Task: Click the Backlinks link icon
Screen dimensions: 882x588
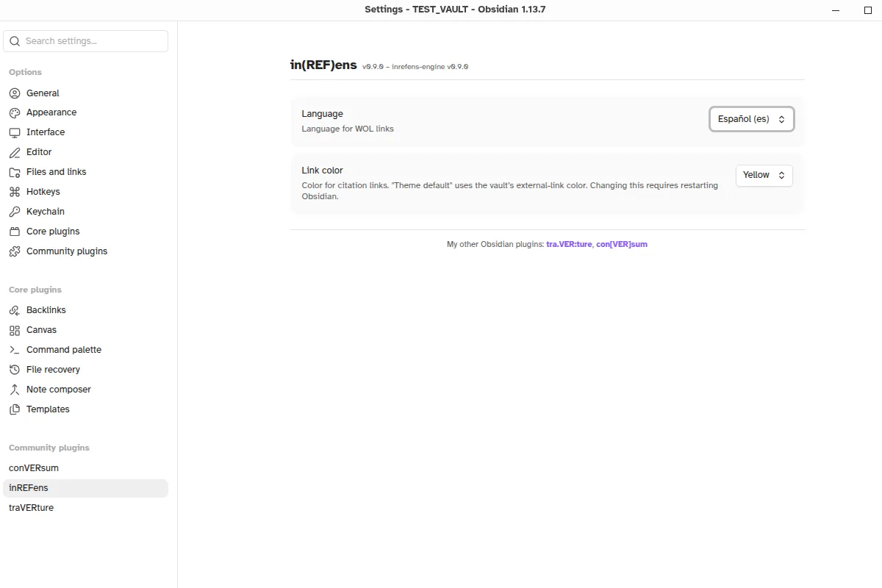Action: (x=15, y=311)
